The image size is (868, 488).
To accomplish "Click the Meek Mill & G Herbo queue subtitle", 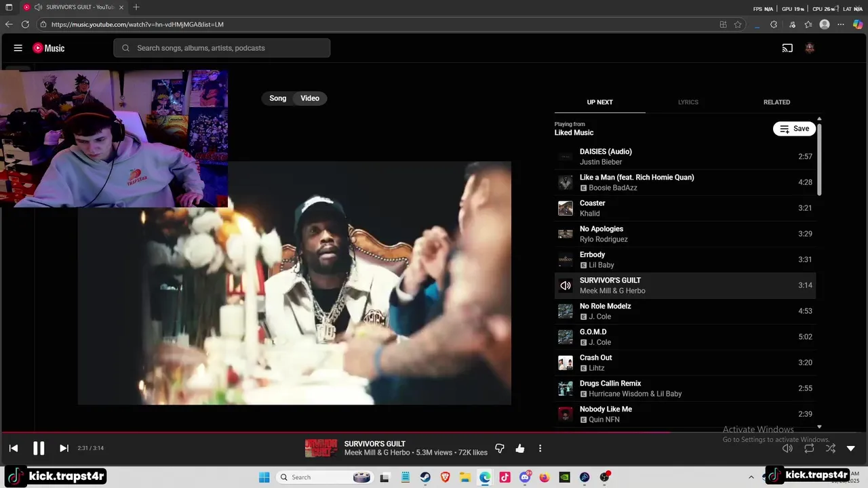I will pos(612,291).
